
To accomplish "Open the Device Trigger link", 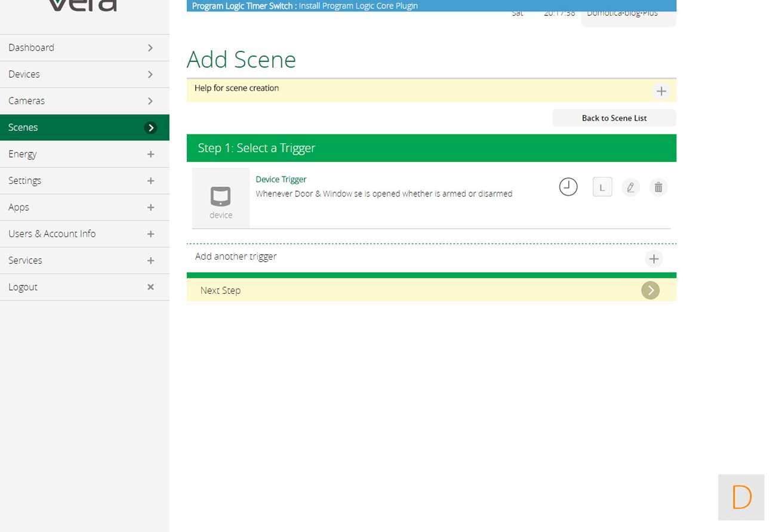I will click(281, 179).
